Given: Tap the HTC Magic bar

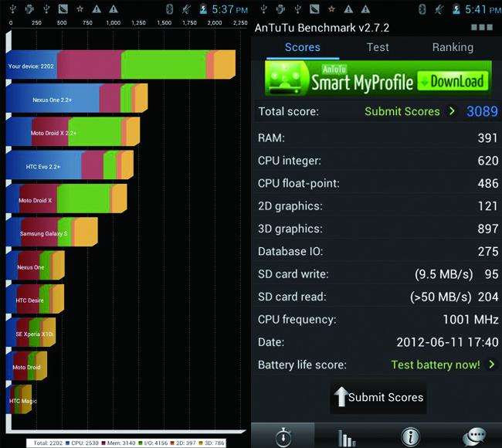Looking at the screenshot, I should click(x=19, y=399).
